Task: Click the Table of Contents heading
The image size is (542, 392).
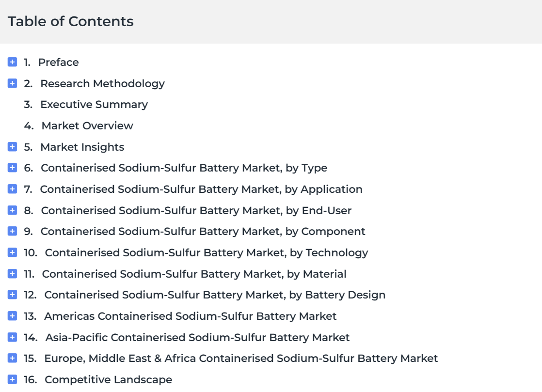Action: [x=70, y=21]
